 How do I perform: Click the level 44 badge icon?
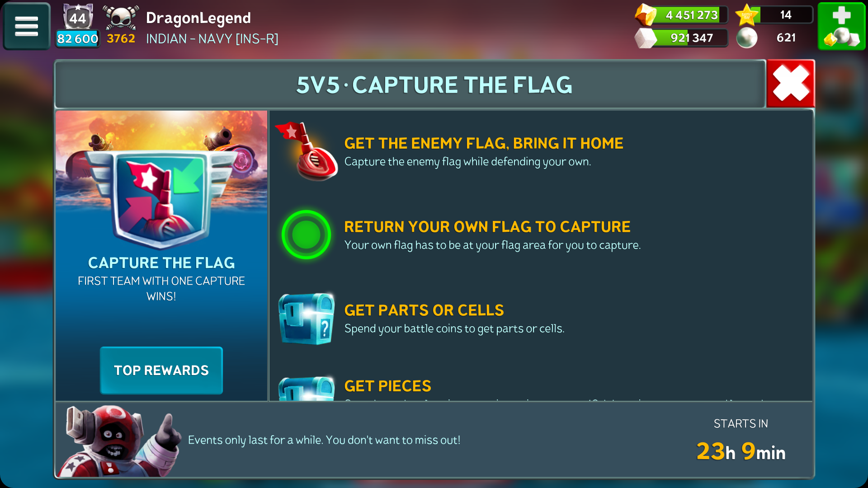click(x=78, y=18)
